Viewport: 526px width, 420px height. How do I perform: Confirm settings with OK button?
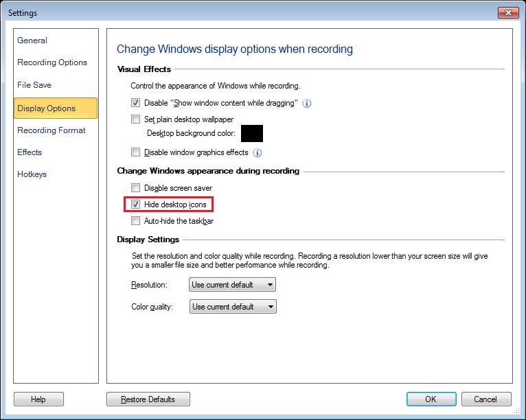pyautogui.click(x=431, y=399)
